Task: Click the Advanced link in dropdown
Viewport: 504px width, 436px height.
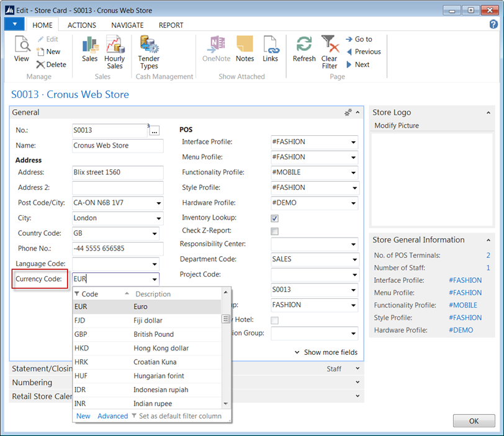Action: [112, 416]
